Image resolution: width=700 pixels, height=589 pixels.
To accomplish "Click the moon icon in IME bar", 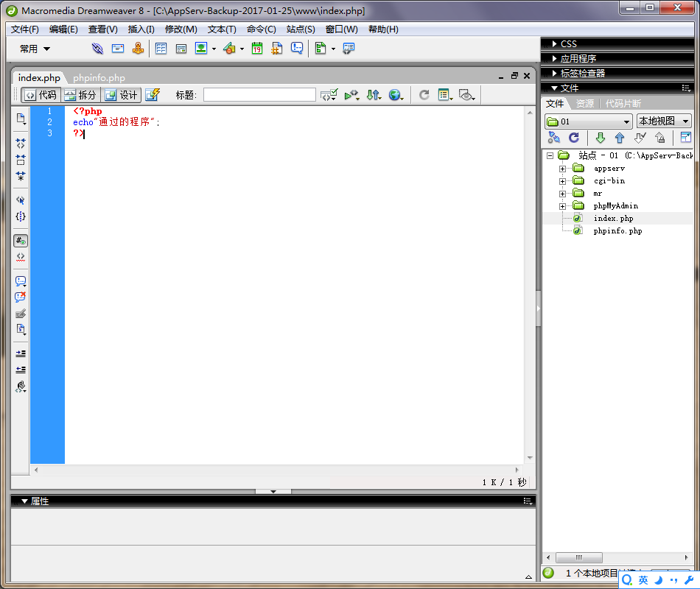I will [x=659, y=579].
